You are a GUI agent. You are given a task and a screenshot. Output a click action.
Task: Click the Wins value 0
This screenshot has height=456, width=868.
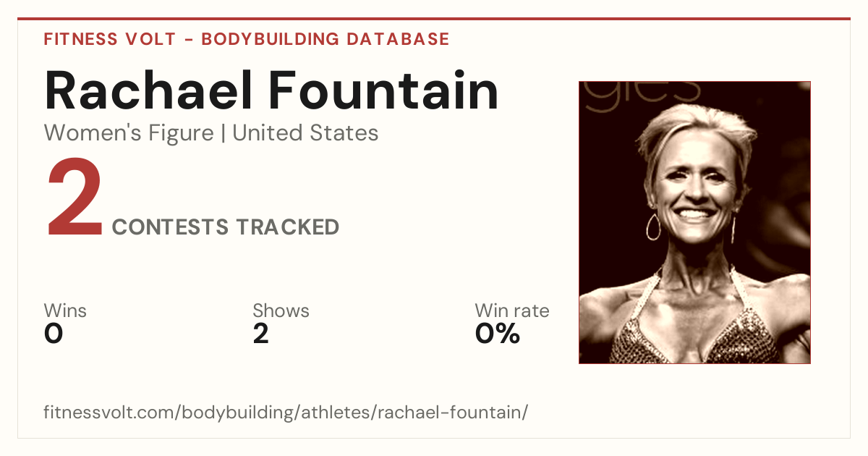pyautogui.click(x=54, y=334)
